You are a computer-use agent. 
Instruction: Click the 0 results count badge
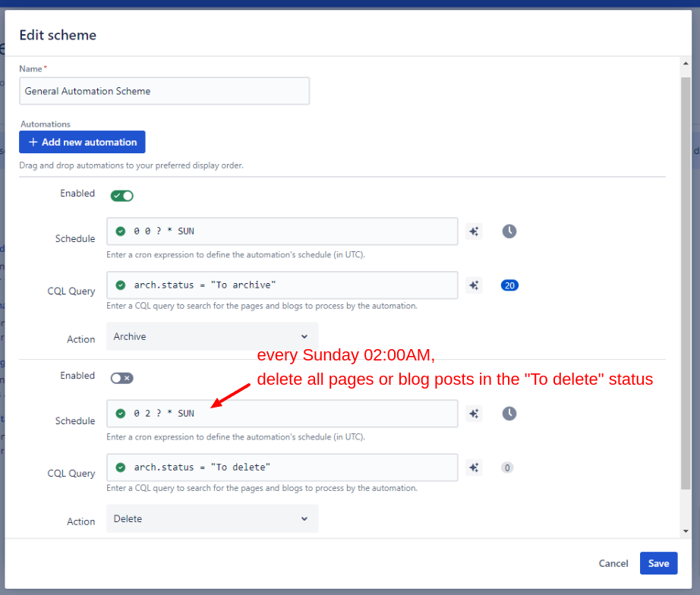tap(506, 467)
